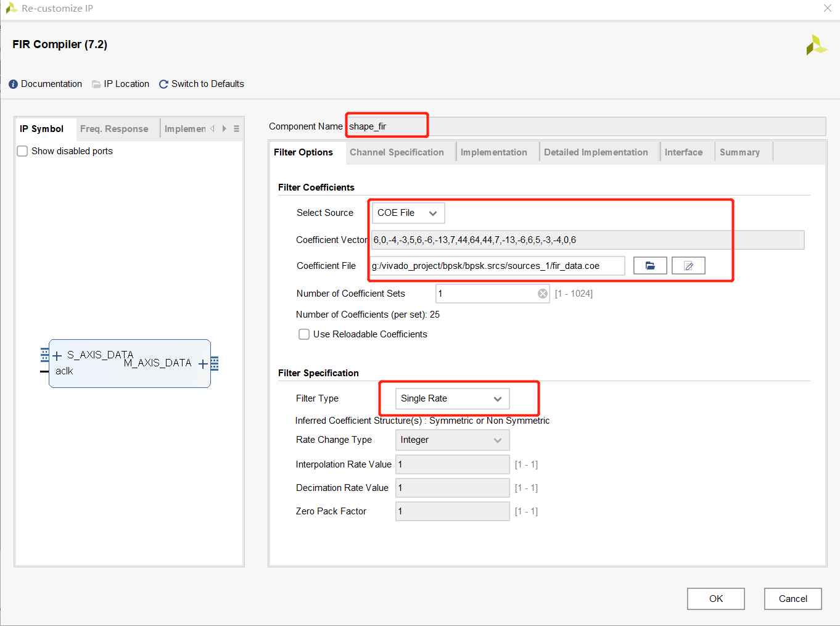This screenshot has height=626, width=840.
Task: Expand the M_AXIS_DATA port plus icon
Action: coord(203,364)
